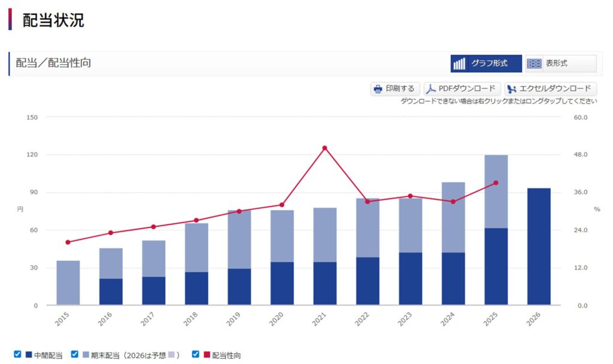This screenshot has height=364, width=613.
Task: Click the Excel icon for エクセルダウンロード
Action: tap(512, 89)
